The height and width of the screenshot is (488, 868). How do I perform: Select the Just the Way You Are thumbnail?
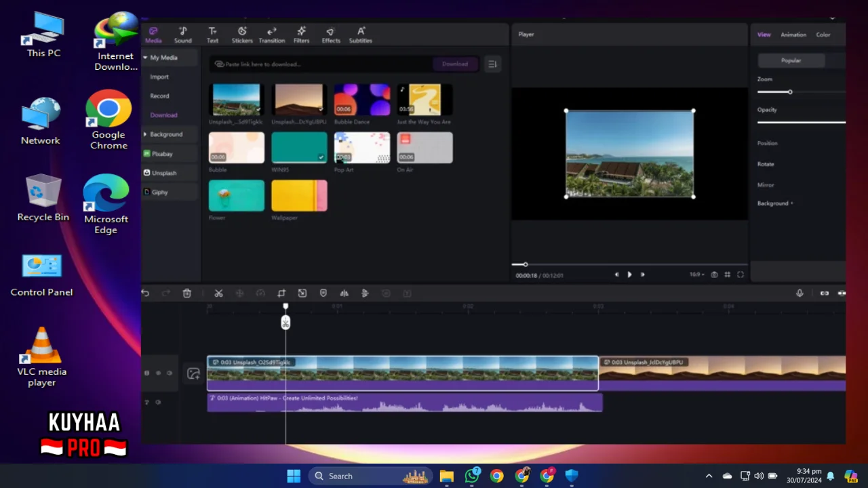(x=425, y=100)
